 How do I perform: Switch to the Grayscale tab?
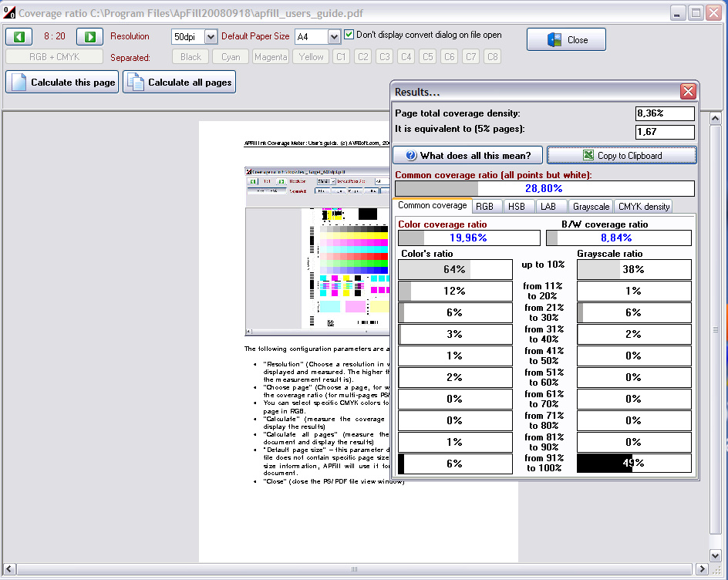[591, 206]
